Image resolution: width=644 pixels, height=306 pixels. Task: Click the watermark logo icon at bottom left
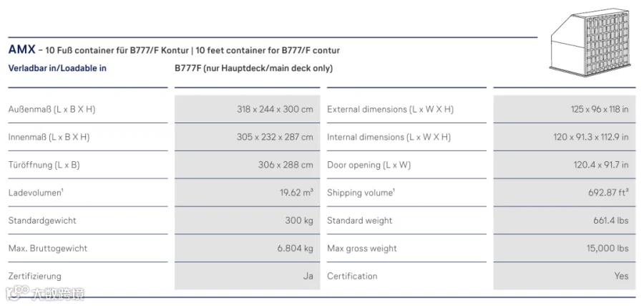tap(17, 292)
